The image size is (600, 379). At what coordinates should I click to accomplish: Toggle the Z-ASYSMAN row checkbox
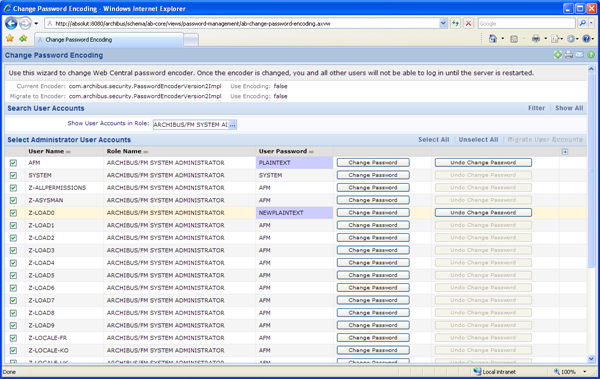(x=13, y=200)
